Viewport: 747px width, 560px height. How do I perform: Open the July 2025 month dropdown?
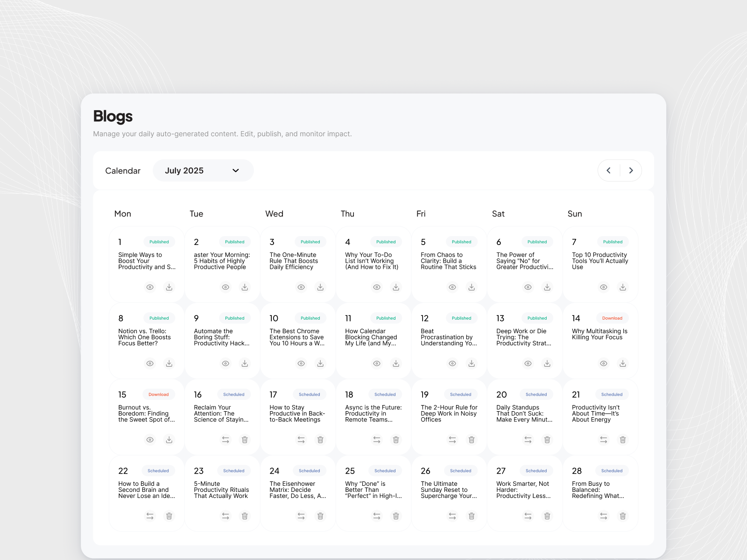click(203, 170)
